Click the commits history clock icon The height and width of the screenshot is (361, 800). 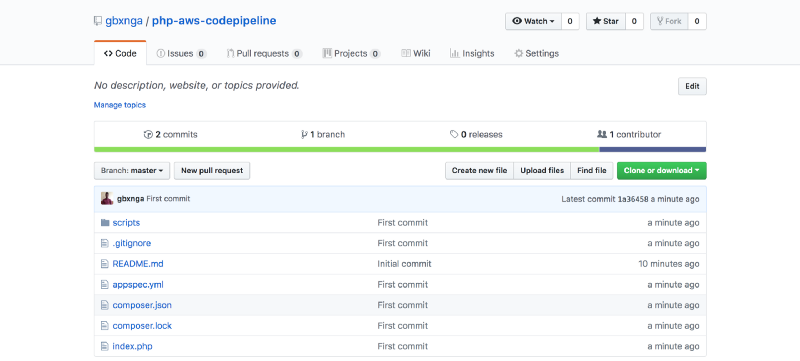click(148, 135)
